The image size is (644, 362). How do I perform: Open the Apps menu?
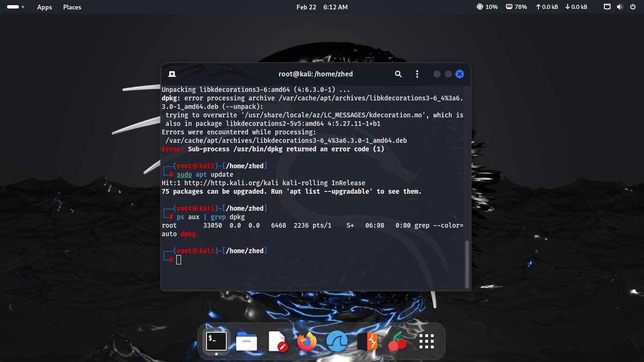(x=44, y=7)
